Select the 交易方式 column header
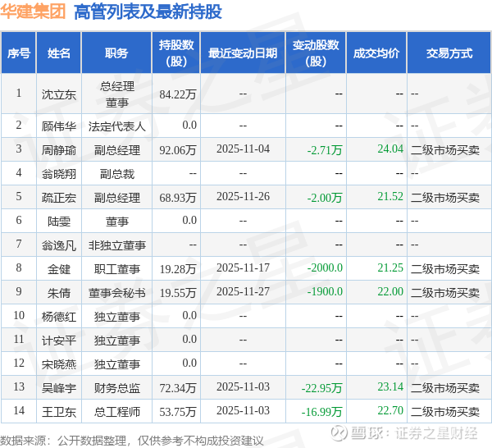 coord(449,53)
